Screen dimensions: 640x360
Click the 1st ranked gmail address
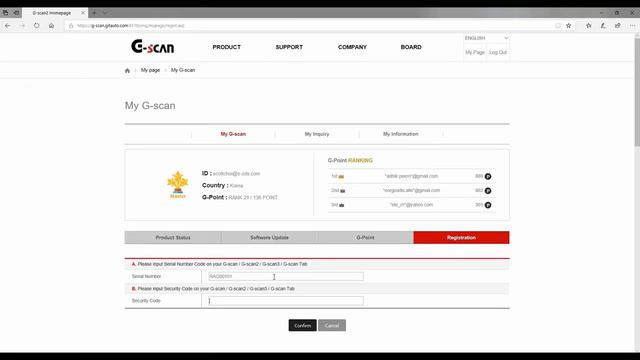pos(411,176)
